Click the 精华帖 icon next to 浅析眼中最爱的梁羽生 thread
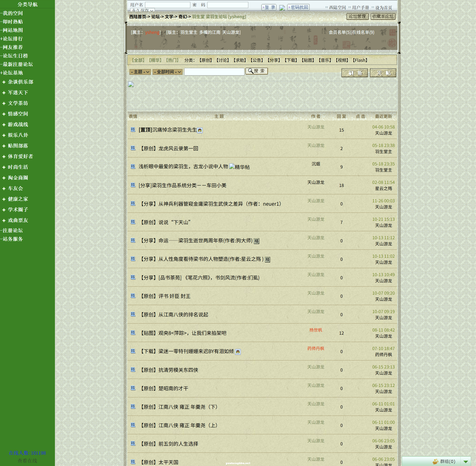Image resolution: width=476 pixels, height=466 pixels. pos(232,167)
